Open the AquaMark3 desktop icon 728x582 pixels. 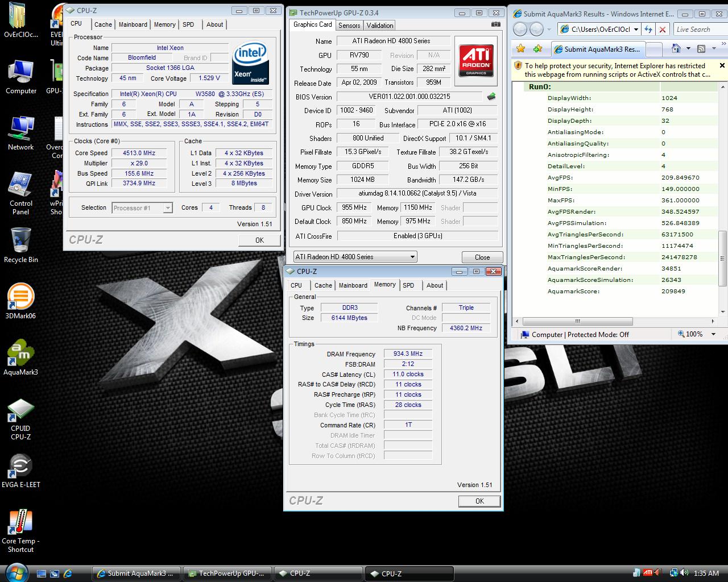(x=20, y=357)
